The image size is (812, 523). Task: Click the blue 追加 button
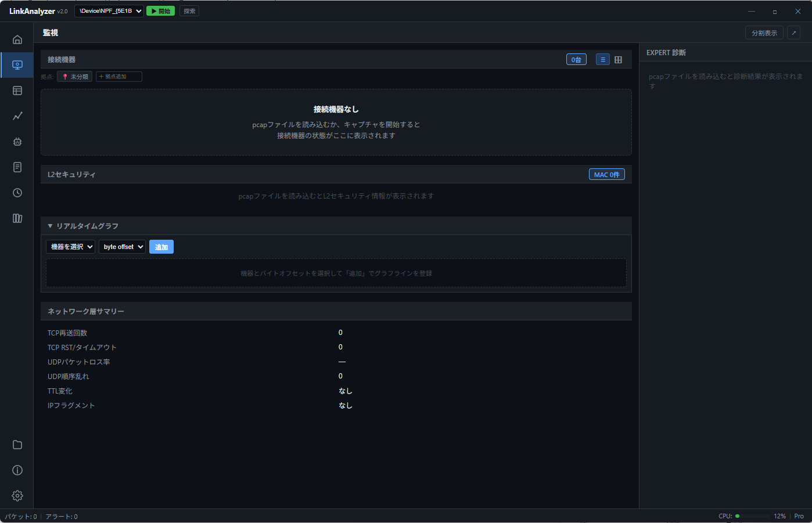pyautogui.click(x=161, y=247)
